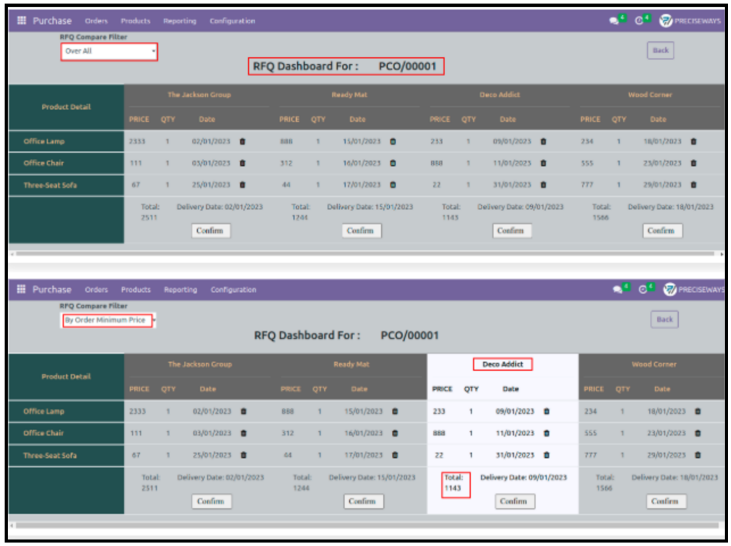Viewport: 731px width, 546px height.
Task: Delete Jackson Group Office Lamp line in upper dashboard
Action: 242,141
